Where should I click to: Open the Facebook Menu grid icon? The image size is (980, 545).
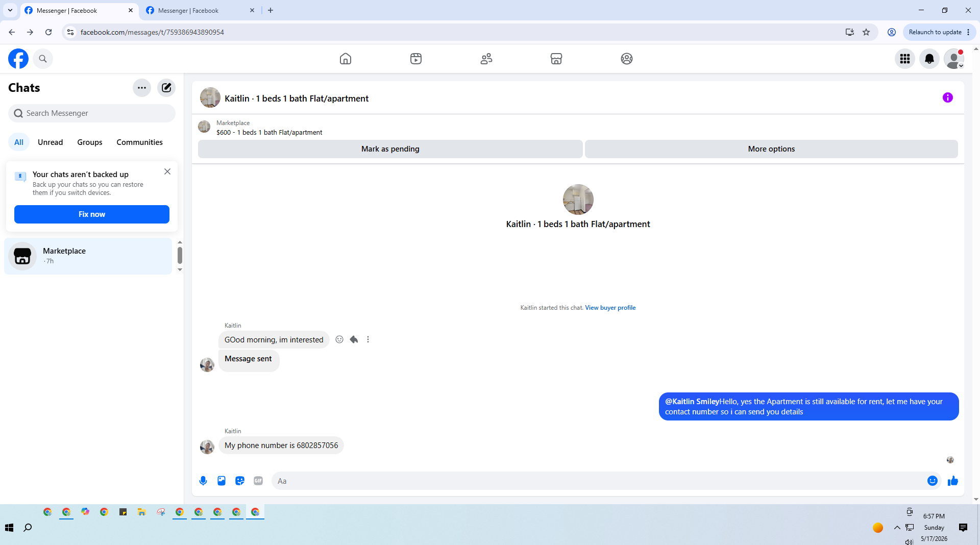pyautogui.click(x=905, y=59)
